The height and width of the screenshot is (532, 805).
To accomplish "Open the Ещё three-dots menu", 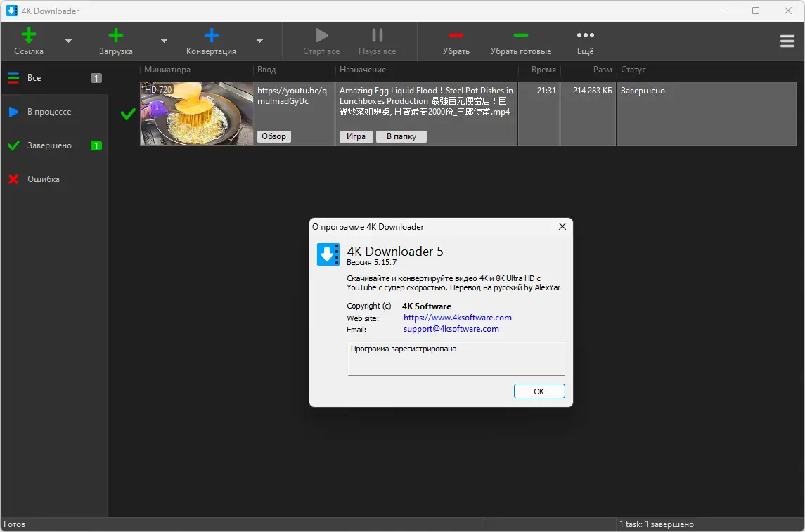I will coord(585,41).
